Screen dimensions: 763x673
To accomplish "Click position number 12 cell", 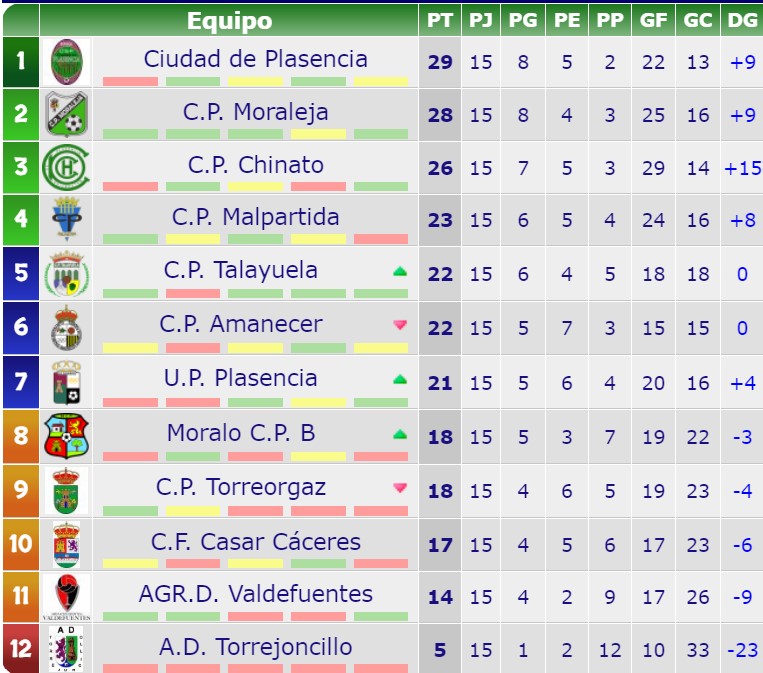I will pos(20,648).
